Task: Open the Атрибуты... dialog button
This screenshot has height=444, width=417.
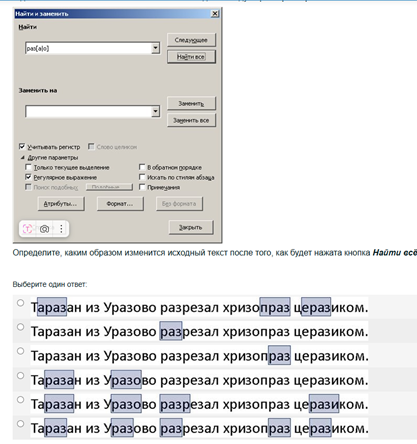Action: tap(61, 204)
